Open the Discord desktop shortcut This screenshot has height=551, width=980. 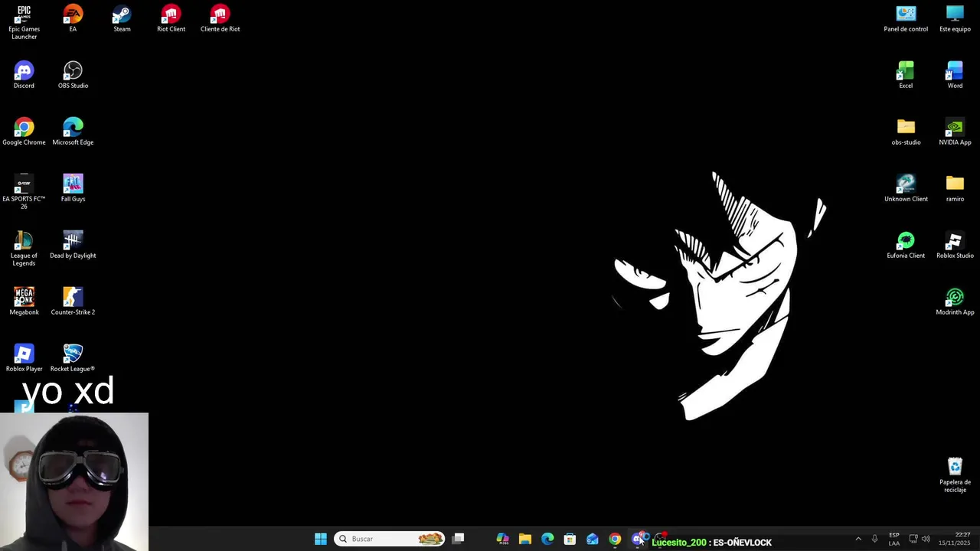click(x=24, y=76)
